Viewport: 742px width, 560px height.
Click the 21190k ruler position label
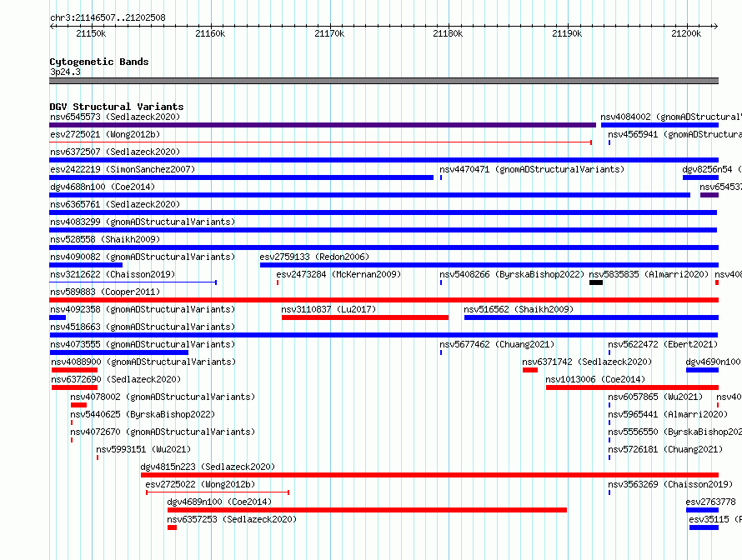(567, 33)
